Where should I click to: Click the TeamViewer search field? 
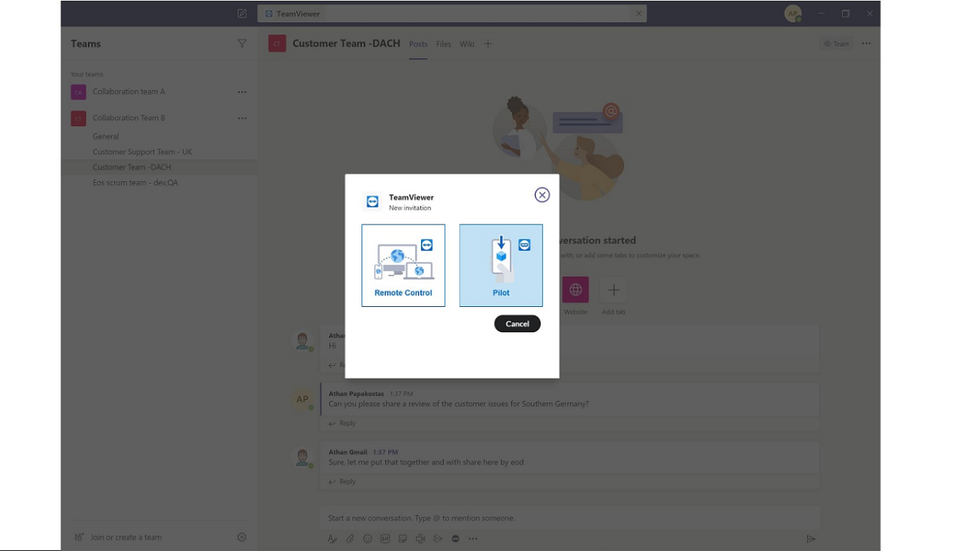[x=452, y=13]
